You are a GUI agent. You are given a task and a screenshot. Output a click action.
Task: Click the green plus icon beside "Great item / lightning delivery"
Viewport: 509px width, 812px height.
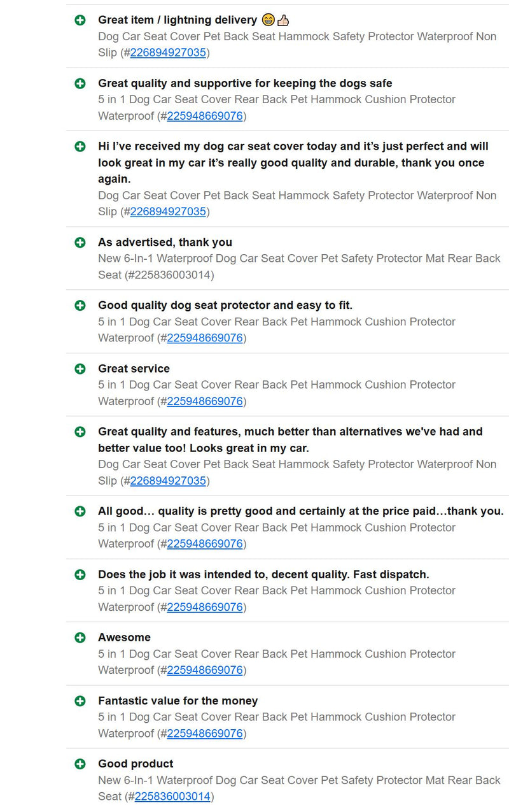click(x=80, y=20)
